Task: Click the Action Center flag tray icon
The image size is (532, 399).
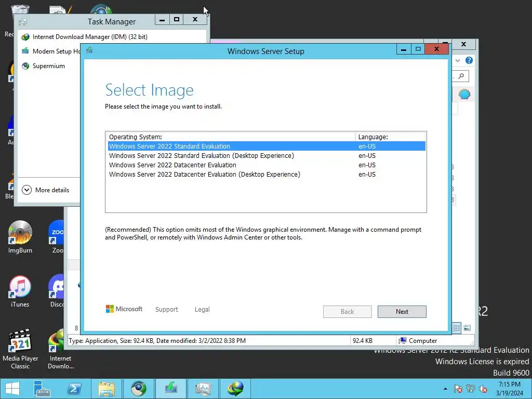Action: (458, 389)
